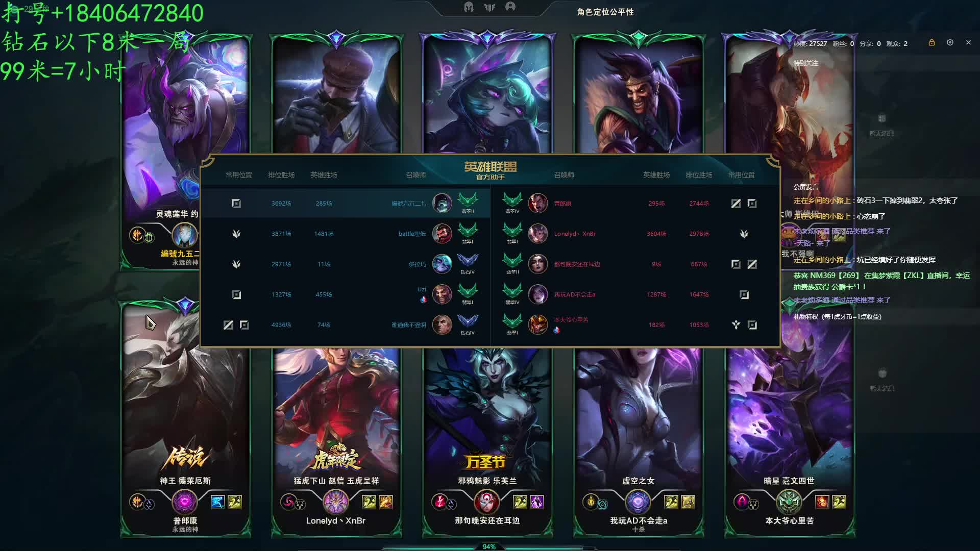Open summoner Lonelyd丶XnBr name in table

[575, 234]
